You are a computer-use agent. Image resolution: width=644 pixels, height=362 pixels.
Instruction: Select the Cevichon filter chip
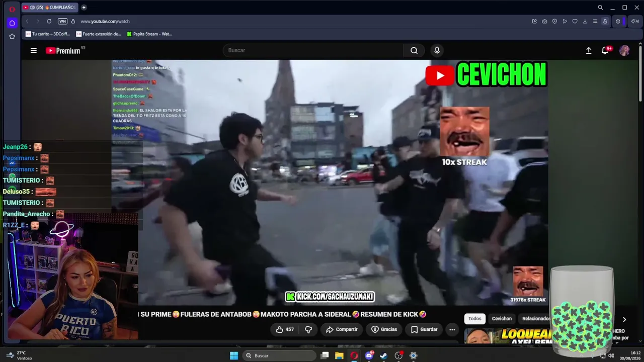point(502,319)
